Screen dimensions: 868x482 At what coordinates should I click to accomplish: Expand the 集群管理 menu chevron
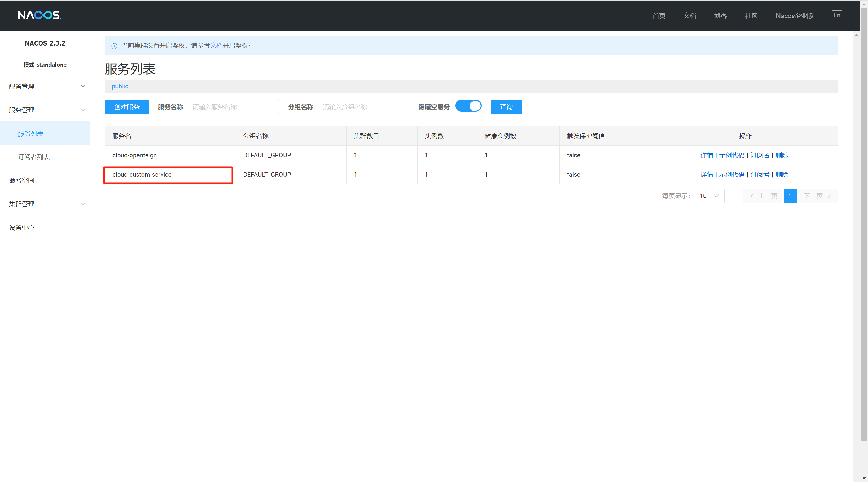click(83, 203)
